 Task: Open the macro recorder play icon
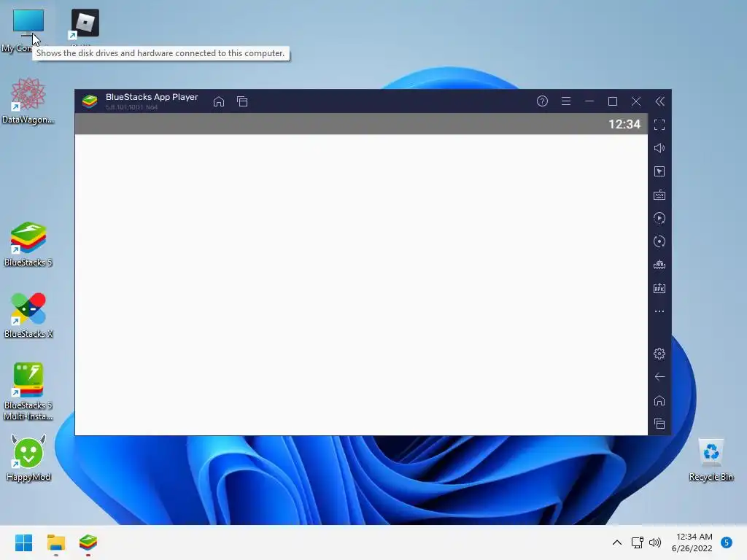pyautogui.click(x=659, y=218)
